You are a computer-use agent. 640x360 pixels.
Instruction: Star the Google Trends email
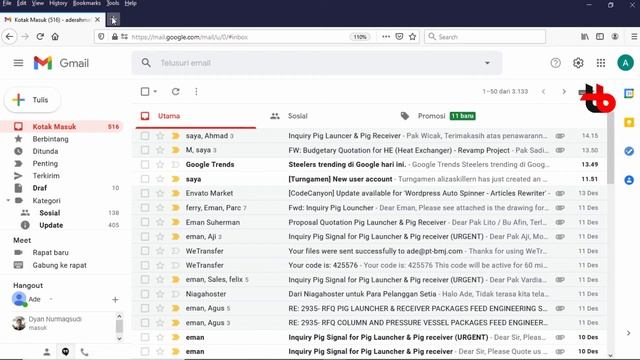(160, 164)
